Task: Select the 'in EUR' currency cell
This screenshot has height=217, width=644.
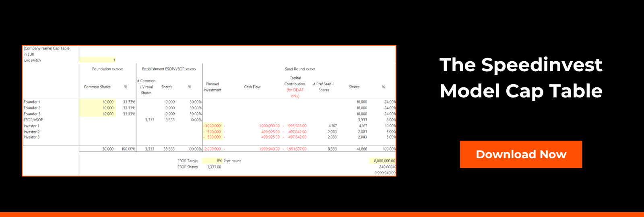Action: pos(29,54)
